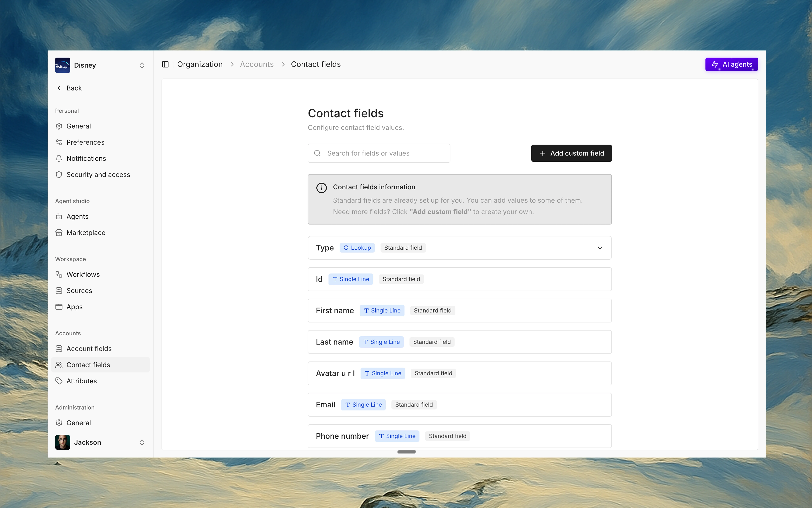Select the Last name field row
This screenshot has width=812, height=508.
click(x=460, y=342)
